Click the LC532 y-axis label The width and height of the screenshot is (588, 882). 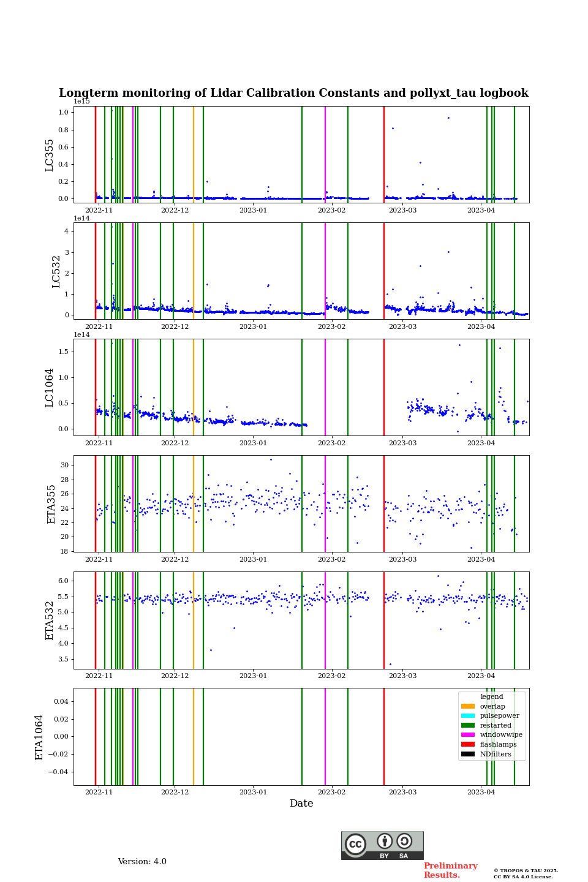pyautogui.click(x=56, y=271)
